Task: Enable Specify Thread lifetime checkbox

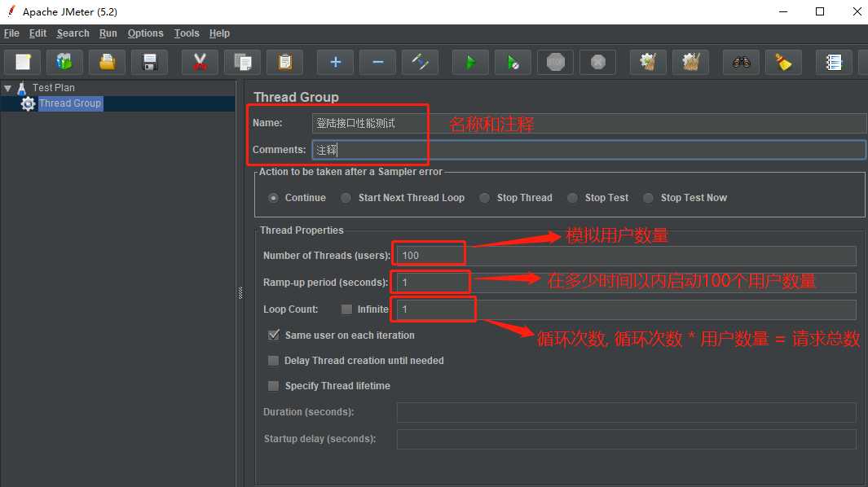Action: 274,386
